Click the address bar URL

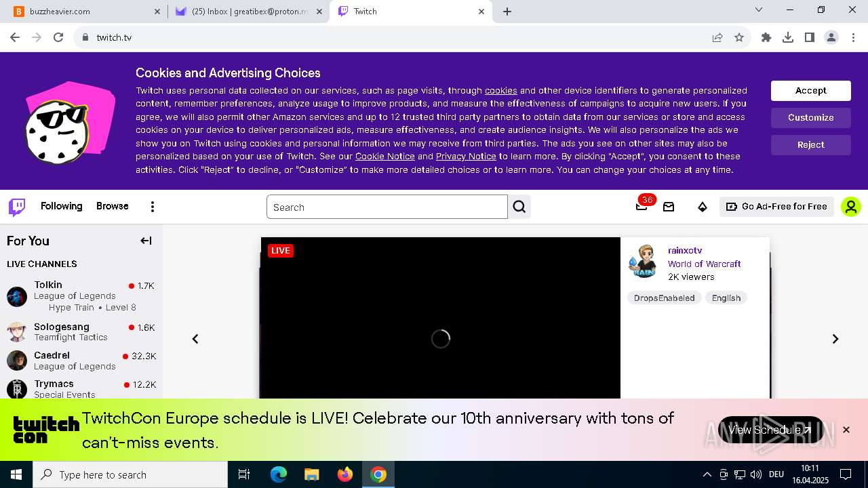coord(114,37)
